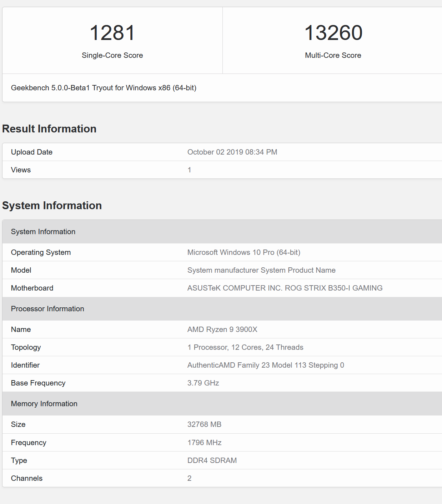Click Microsoft Windows 10 Pro (64-bit) value

(x=244, y=252)
